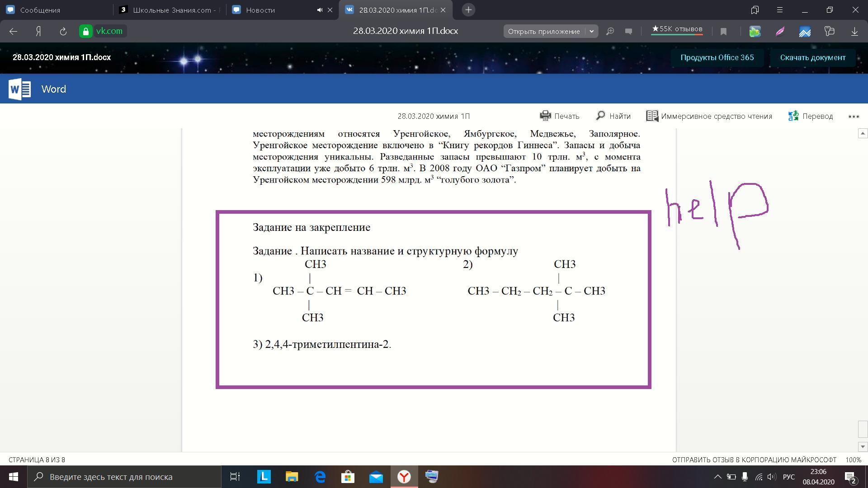Open Microsoft Store from the taskbar
This screenshot has height=488, width=868.
(348, 477)
